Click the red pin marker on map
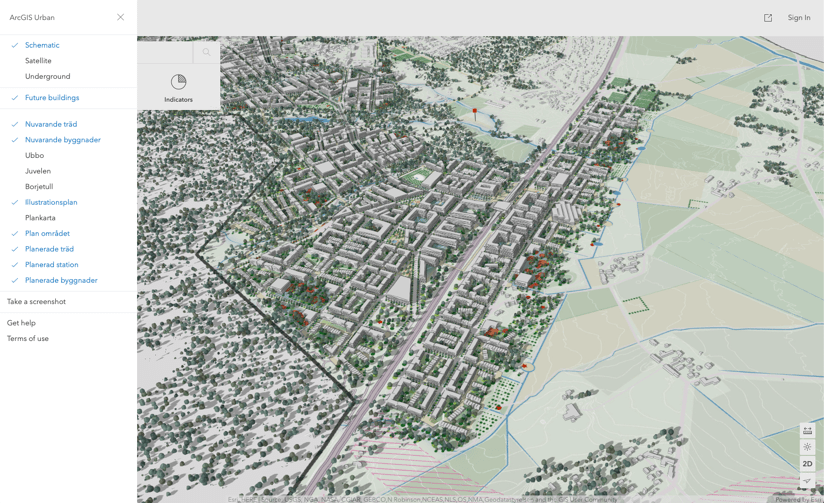Image resolution: width=824 pixels, height=503 pixels. click(475, 112)
